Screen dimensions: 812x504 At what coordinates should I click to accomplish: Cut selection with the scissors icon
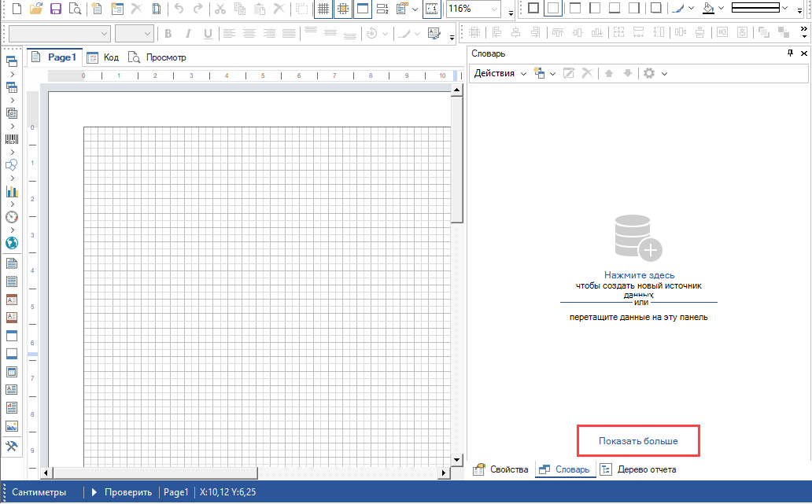pyautogui.click(x=220, y=9)
